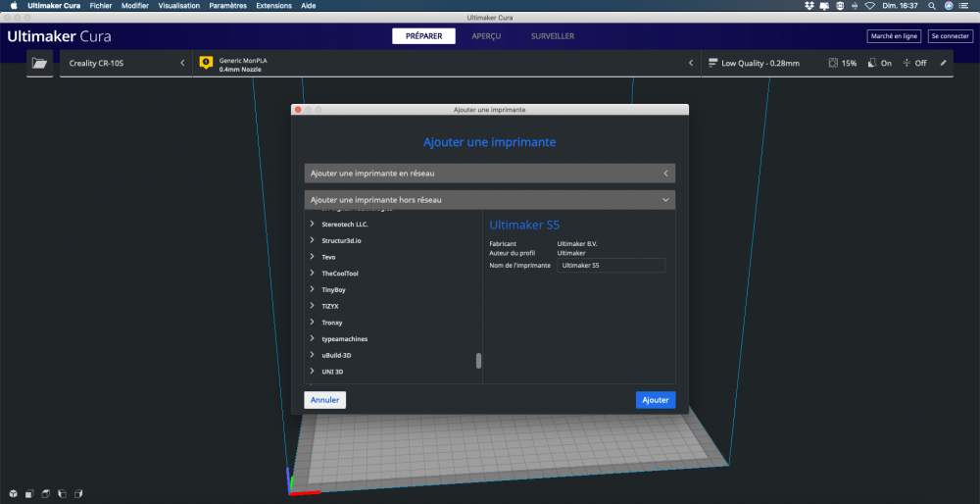This screenshot has width=980, height=504.
Task: Open Marché en ligne marketplace
Action: click(894, 36)
